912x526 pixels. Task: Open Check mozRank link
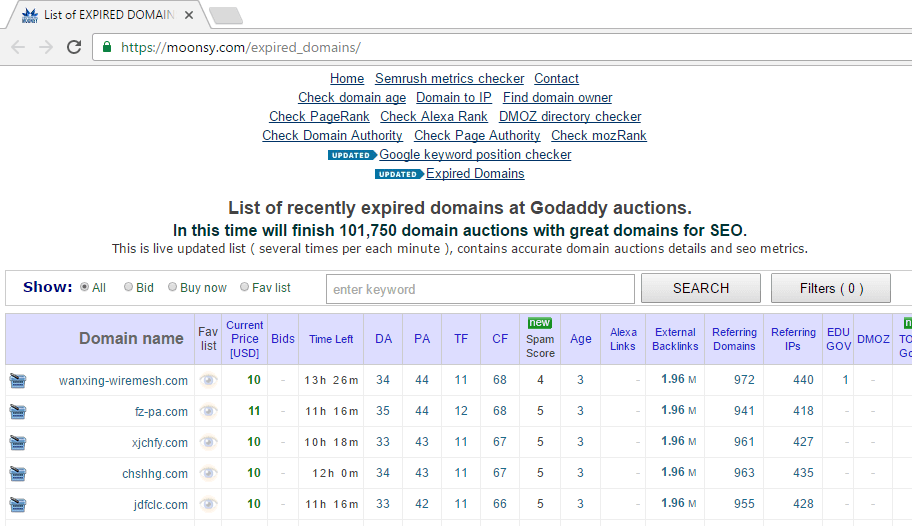pos(599,136)
